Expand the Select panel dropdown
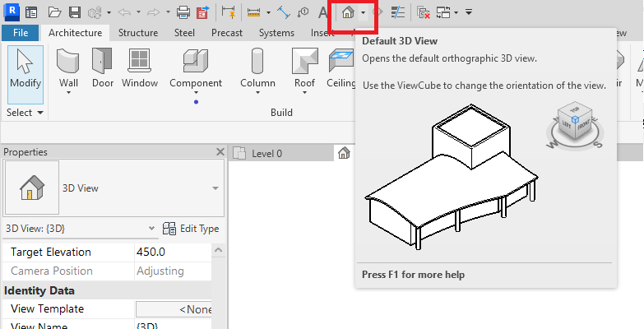 tap(25, 113)
